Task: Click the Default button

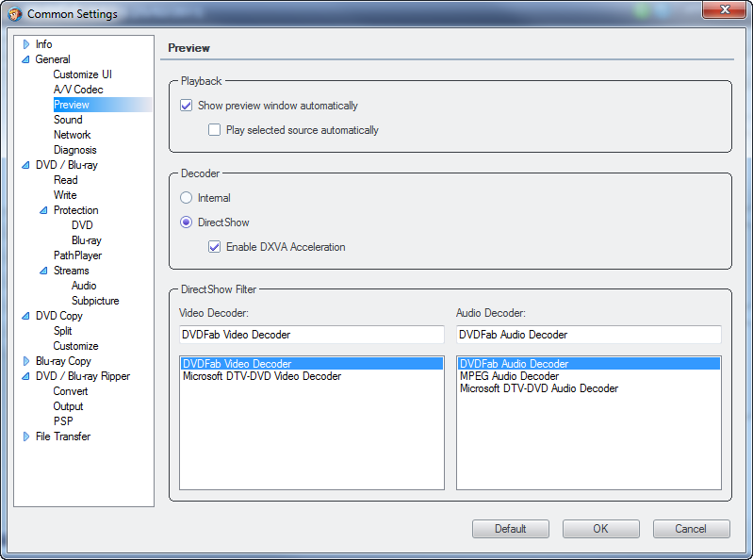Action: [x=511, y=529]
